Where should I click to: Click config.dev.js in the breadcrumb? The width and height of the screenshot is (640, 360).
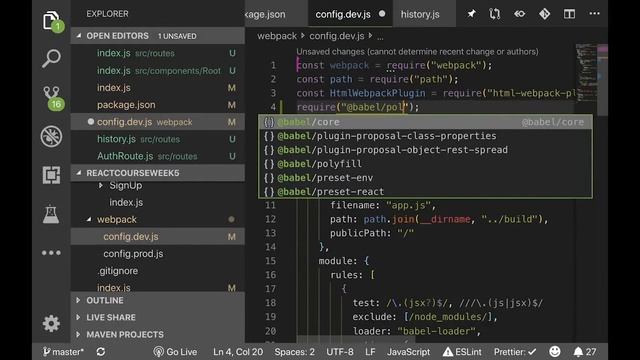(x=336, y=36)
